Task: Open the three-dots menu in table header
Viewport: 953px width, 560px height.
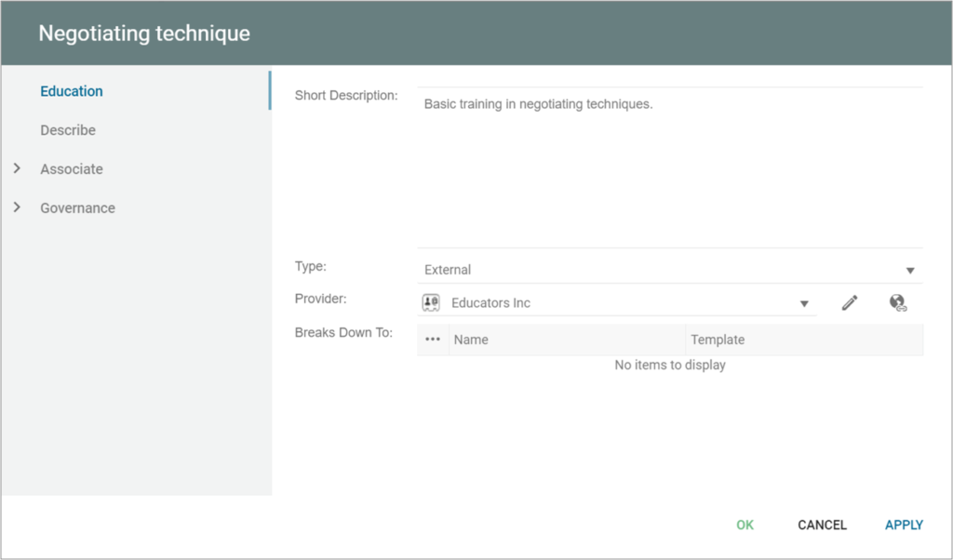Action: (x=432, y=340)
